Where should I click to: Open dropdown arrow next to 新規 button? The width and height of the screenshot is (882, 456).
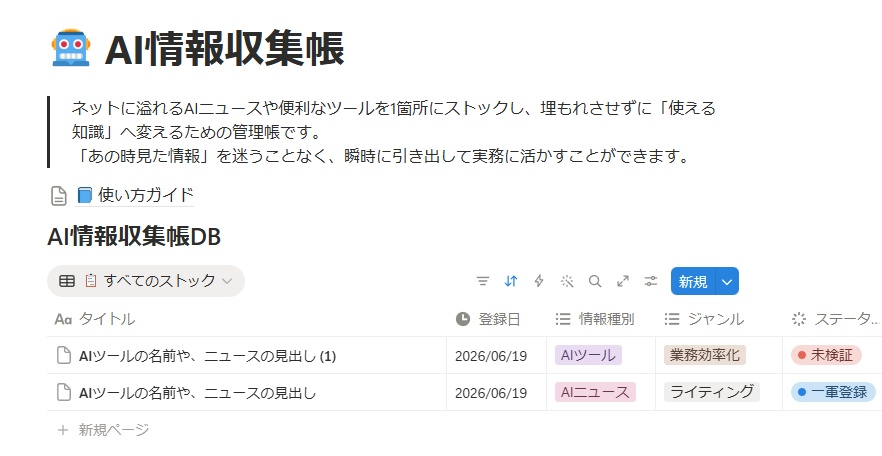point(727,281)
